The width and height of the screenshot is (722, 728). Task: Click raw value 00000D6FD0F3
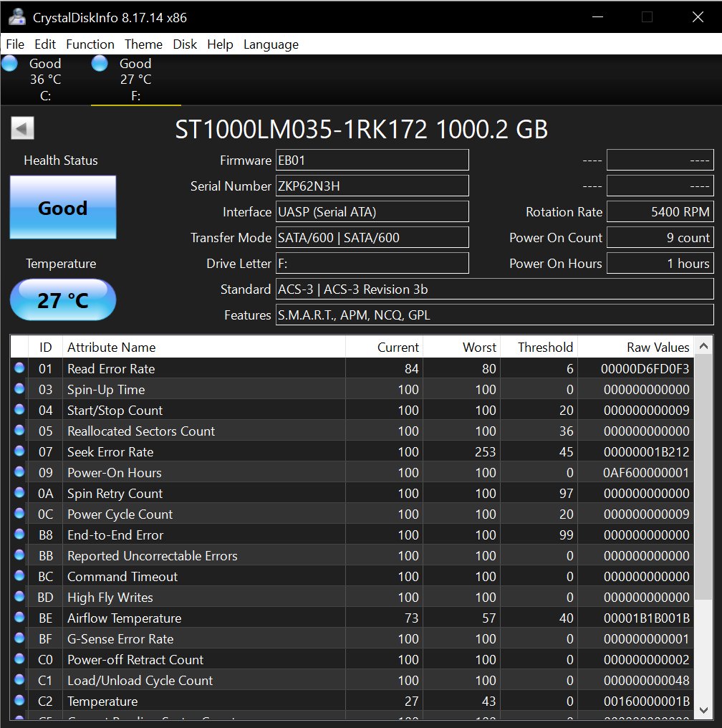(x=645, y=368)
